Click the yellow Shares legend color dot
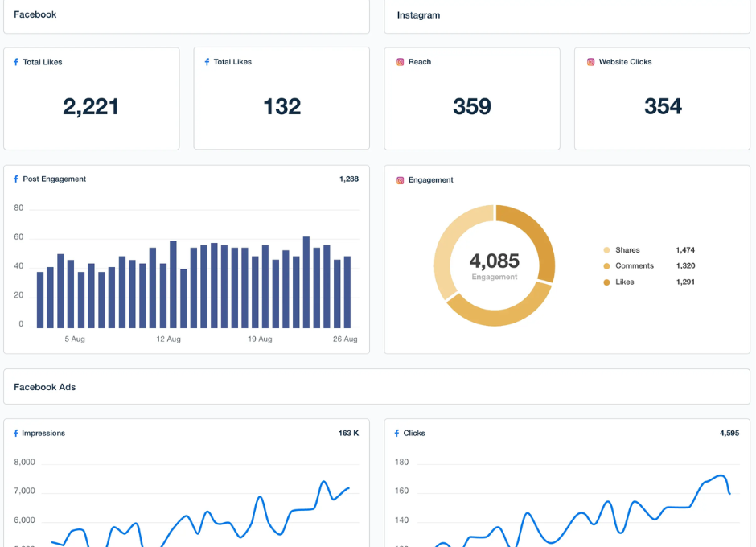The width and height of the screenshot is (756, 547). (x=606, y=249)
